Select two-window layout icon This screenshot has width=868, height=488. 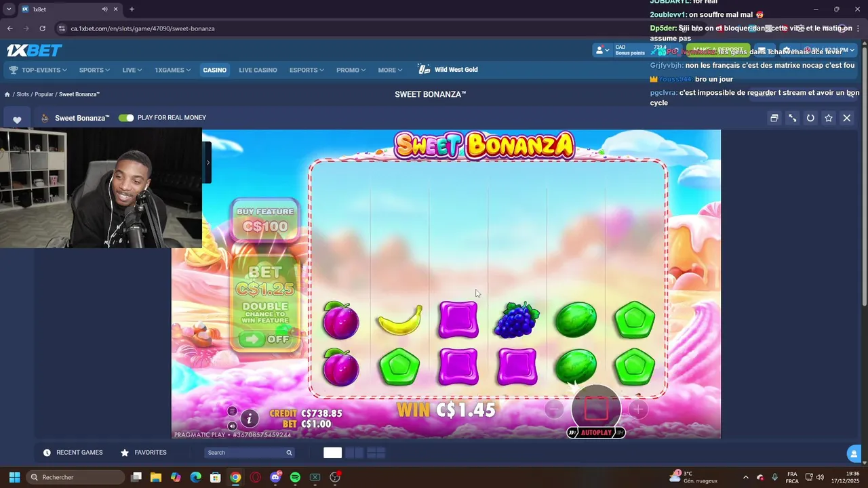click(x=355, y=453)
